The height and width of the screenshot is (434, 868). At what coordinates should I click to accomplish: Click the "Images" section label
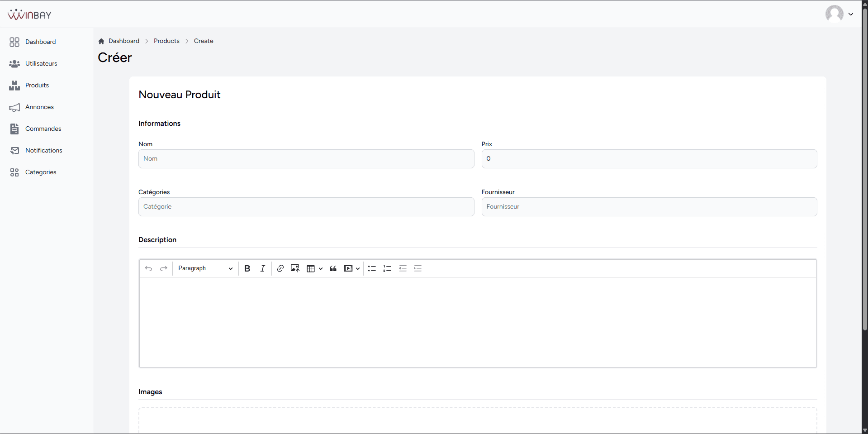pos(150,391)
